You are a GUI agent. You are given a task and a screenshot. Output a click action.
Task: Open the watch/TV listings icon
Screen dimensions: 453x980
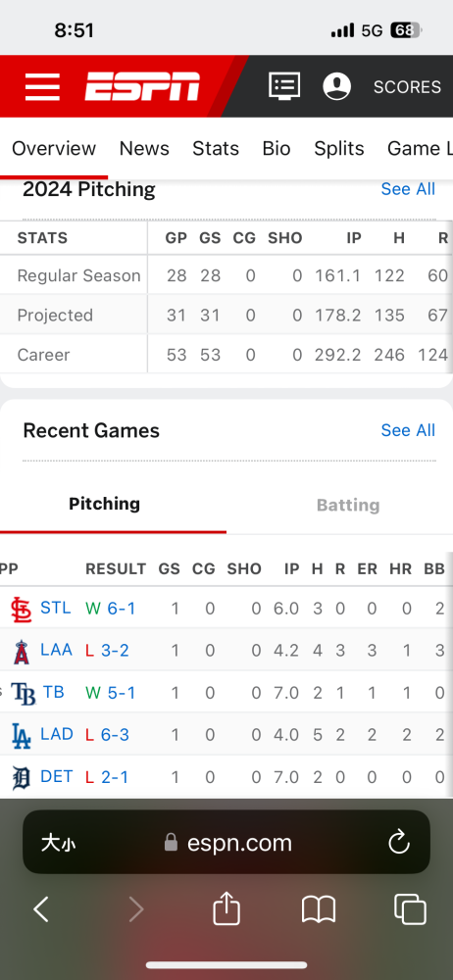284,85
